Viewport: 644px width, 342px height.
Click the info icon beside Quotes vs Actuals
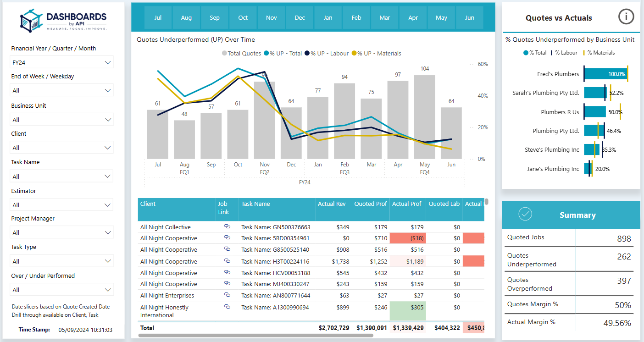pyautogui.click(x=626, y=17)
